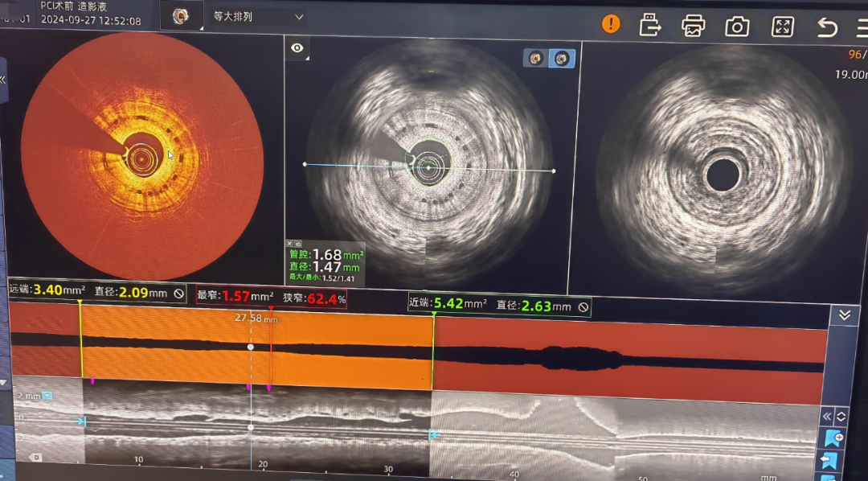Image resolution: width=868 pixels, height=481 pixels.
Task: Click the frame counter 96
Action: pyautogui.click(x=855, y=55)
